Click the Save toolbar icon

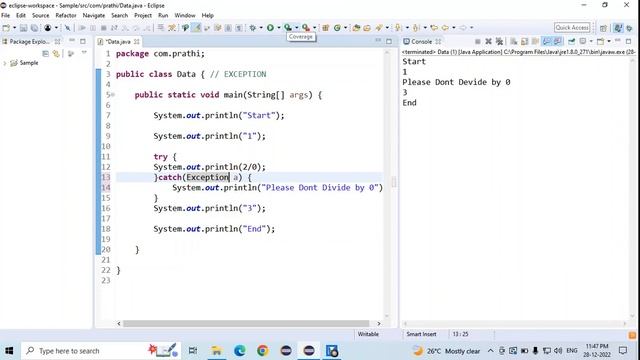[23, 28]
